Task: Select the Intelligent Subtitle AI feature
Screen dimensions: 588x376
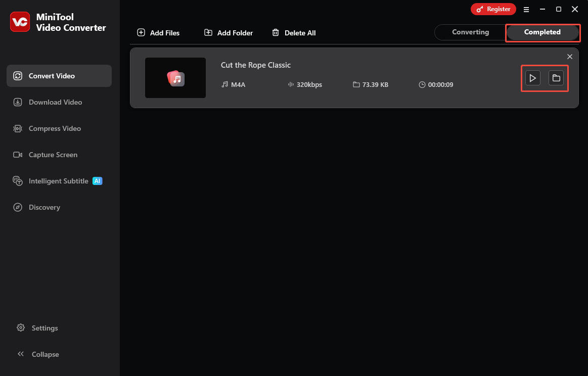Action: (x=17, y=181)
